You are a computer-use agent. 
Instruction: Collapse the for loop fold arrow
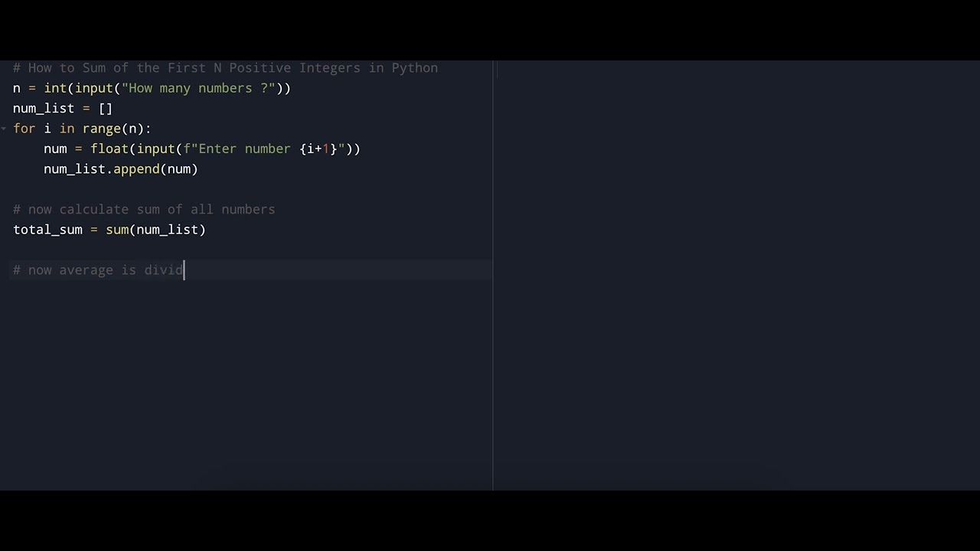(5, 129)
